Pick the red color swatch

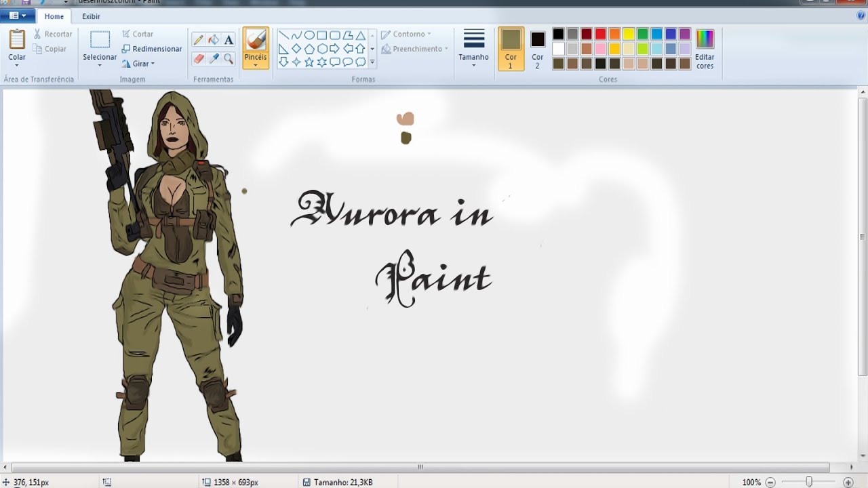click(600, 34)
